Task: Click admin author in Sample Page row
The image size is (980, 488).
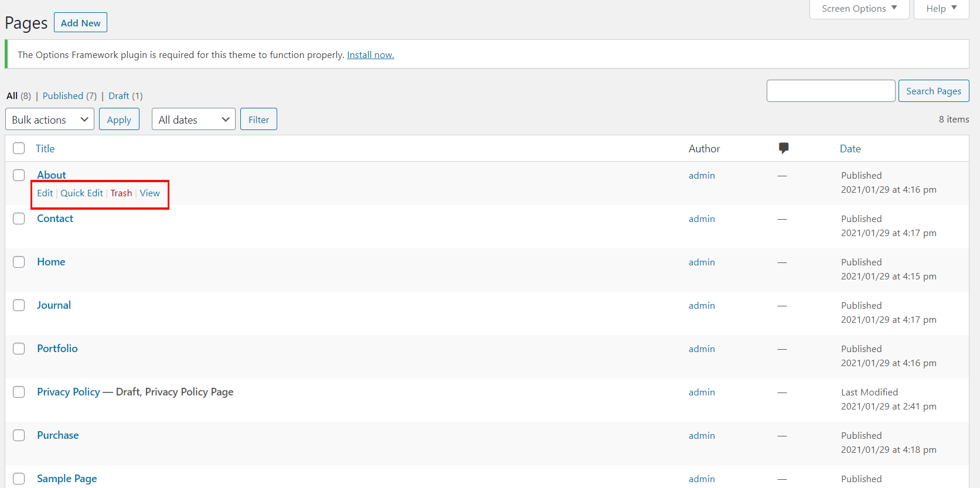Action: (x=702, y=479)
